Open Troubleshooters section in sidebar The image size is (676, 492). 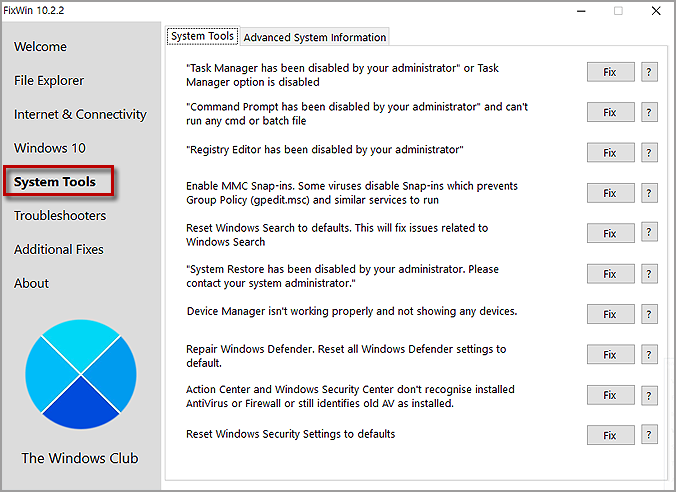tap(60, 215)
